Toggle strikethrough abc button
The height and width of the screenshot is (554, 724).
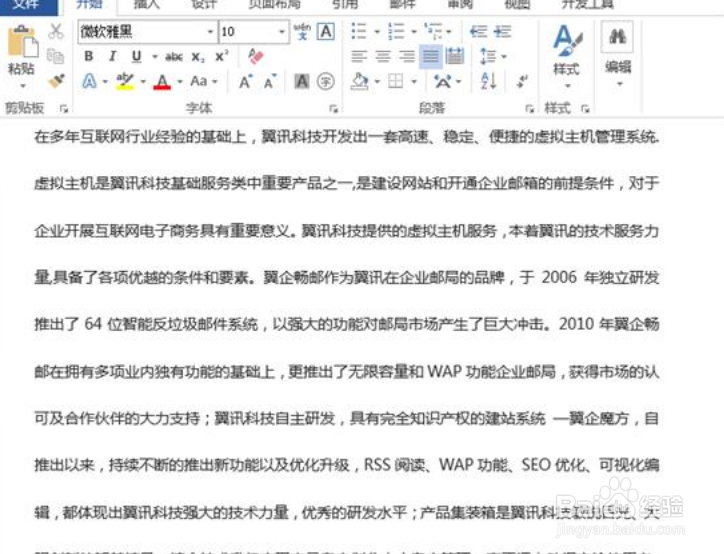(174, 57)
